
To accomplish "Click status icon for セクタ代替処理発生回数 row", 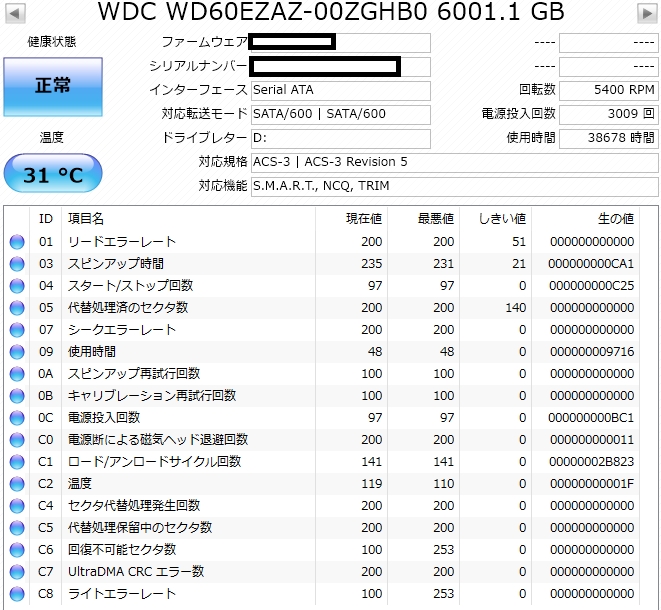I will [17, 506].
